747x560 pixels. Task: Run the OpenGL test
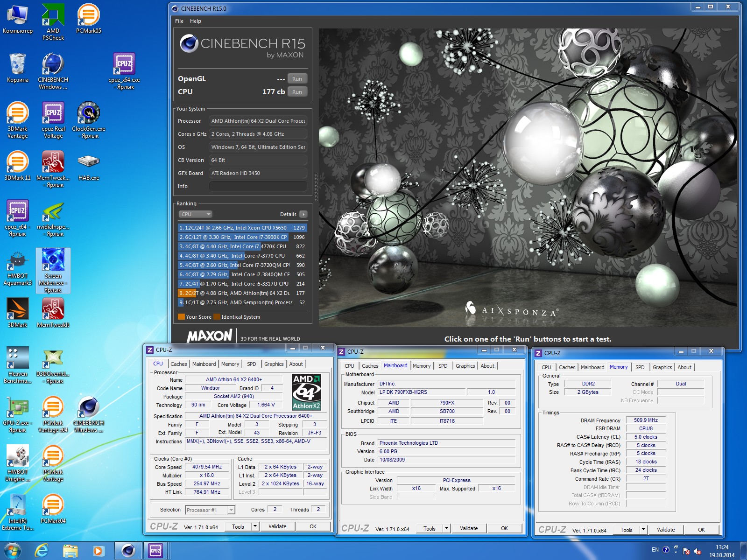[297, 79]
